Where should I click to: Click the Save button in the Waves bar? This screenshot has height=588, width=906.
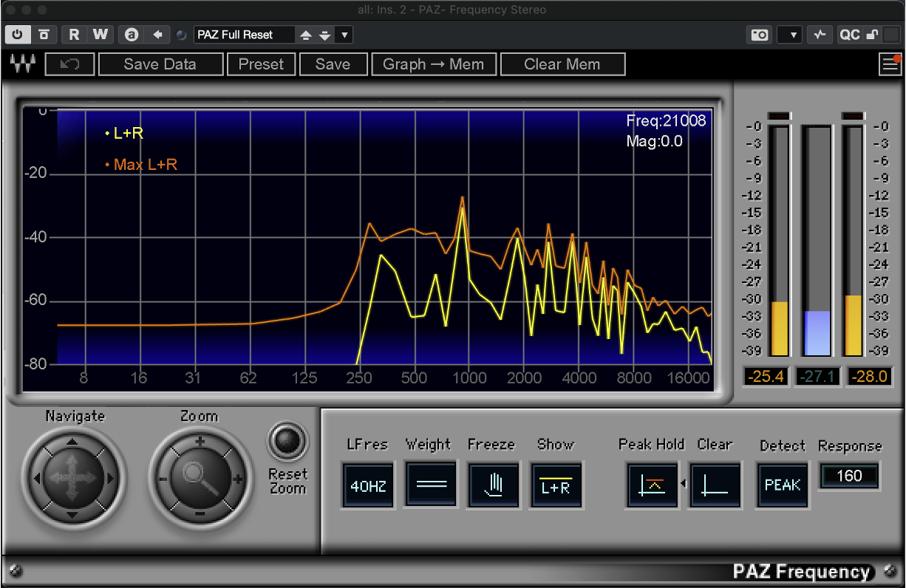[x=333, y=64]
